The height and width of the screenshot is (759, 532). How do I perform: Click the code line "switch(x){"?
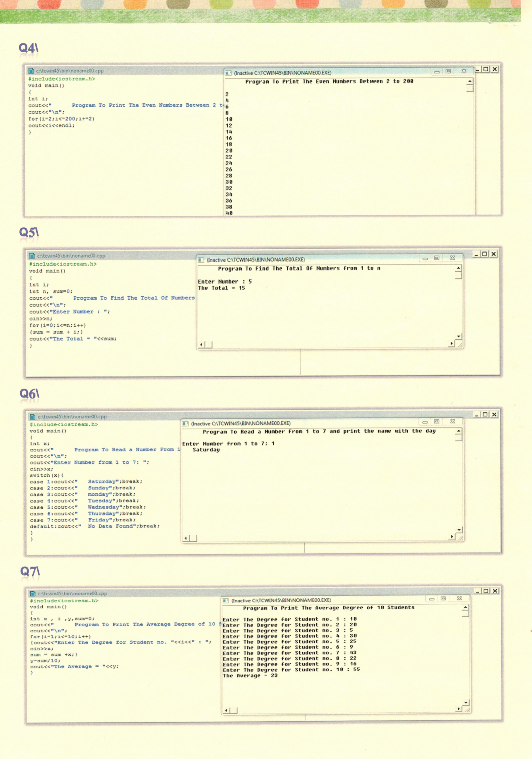47,475
